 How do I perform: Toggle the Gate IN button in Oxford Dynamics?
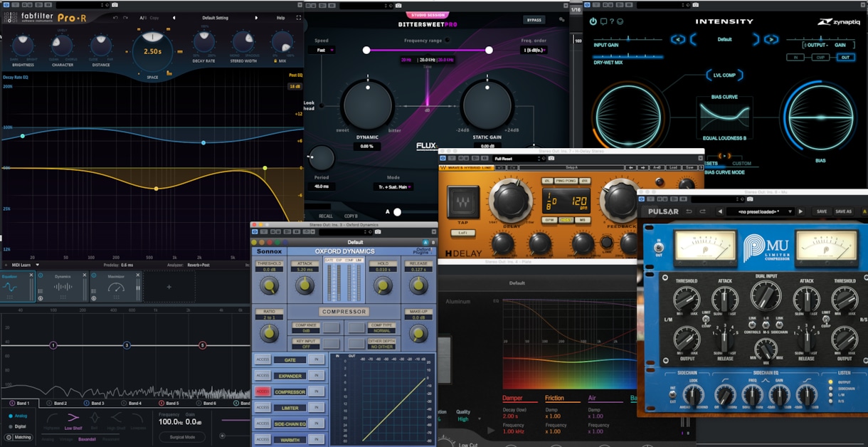pyautogui.click(x=317, y=359)
